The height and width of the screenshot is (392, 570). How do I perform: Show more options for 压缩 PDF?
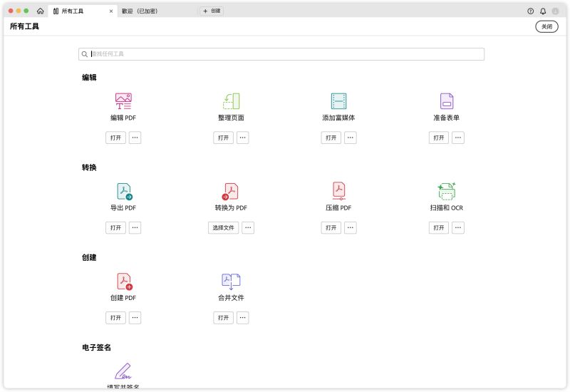pyautogui.click(x=351, y=227)
